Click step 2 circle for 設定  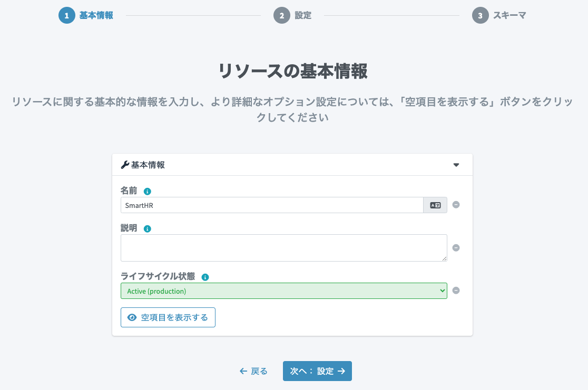pyautogui.click(x=282, y=15)
